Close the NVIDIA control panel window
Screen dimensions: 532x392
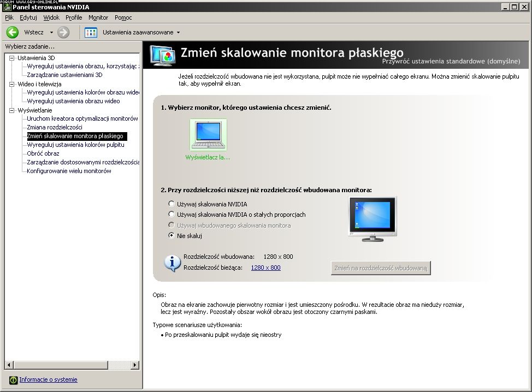coord(524,7)
